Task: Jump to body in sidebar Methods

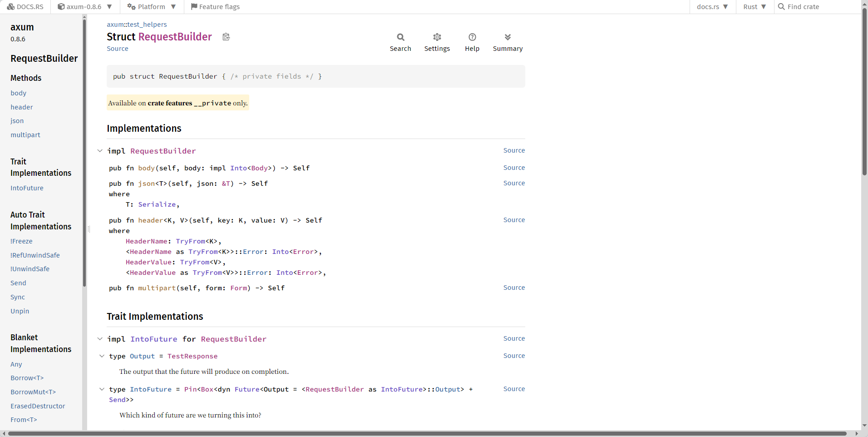Action: [19, 93]
